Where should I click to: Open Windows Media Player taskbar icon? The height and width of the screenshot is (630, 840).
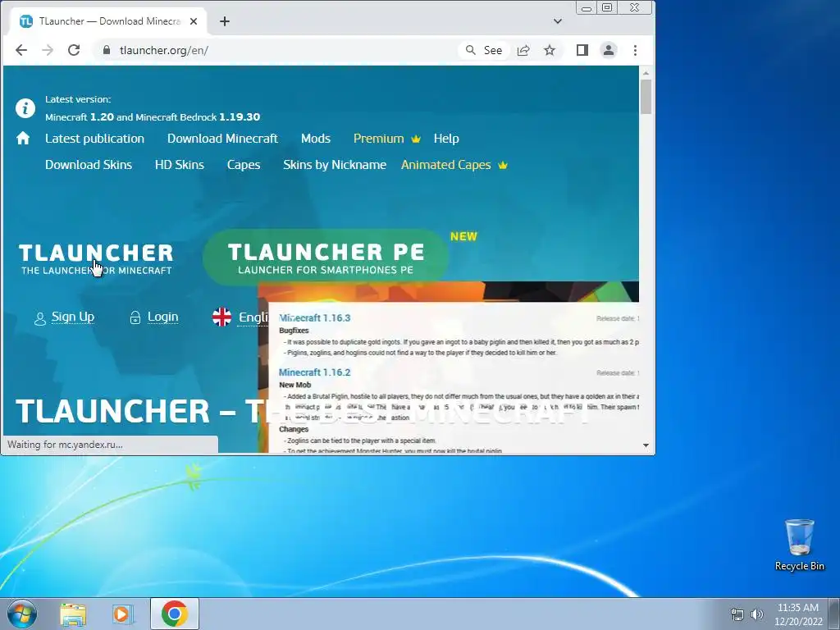pyautogui.click(x=122, y=614)
